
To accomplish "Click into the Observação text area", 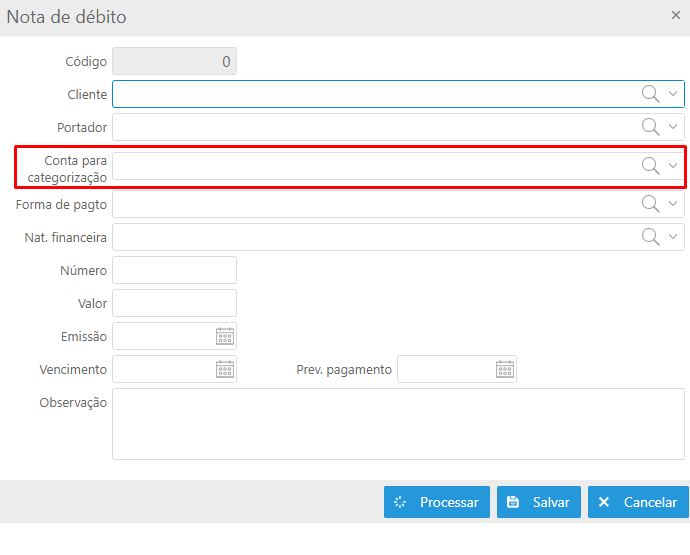I will click(398, 424).
